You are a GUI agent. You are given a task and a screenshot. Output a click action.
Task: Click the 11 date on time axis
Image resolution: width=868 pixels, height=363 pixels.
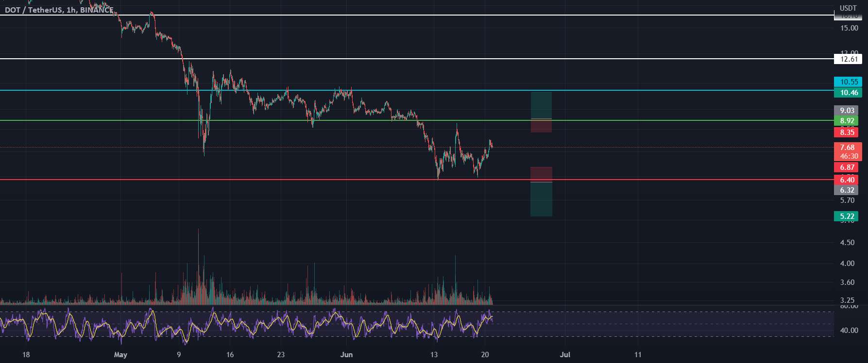(x=637, y=355)
